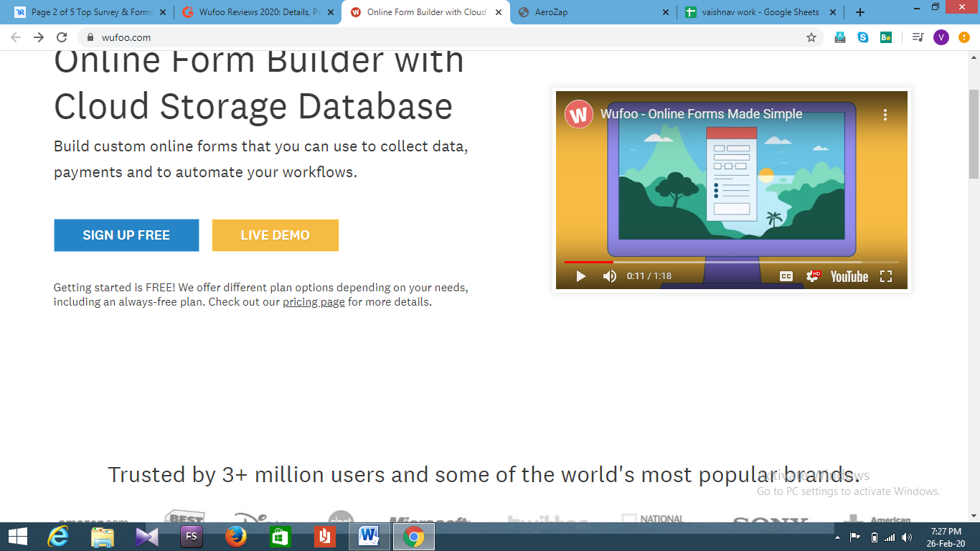This screenshot has width=980, height=551.
Task: Open the video settings gear icon
Action: click(813, 276)
